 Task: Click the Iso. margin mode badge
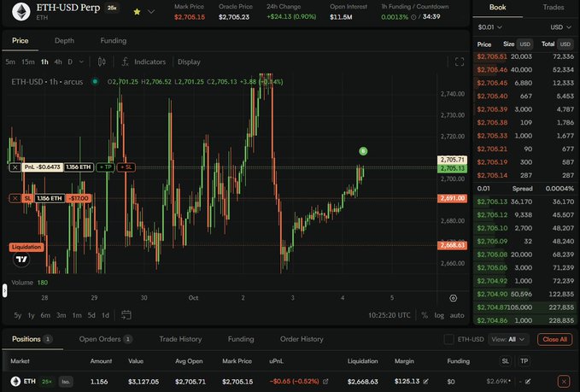click(x=66, y=381)
